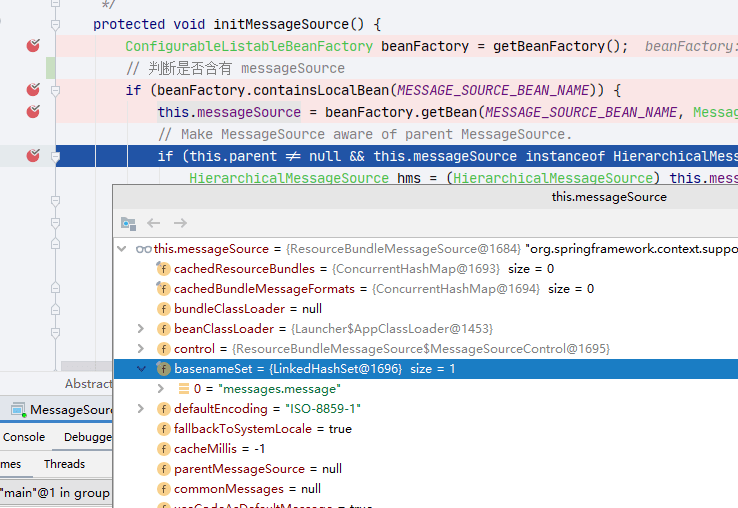Select the fallbackToSystemLocale field row
Screen dimensions: 738x508
tap(425, 428)
